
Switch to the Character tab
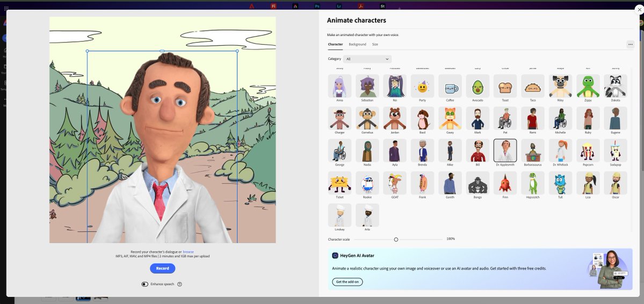pos(335,45)
